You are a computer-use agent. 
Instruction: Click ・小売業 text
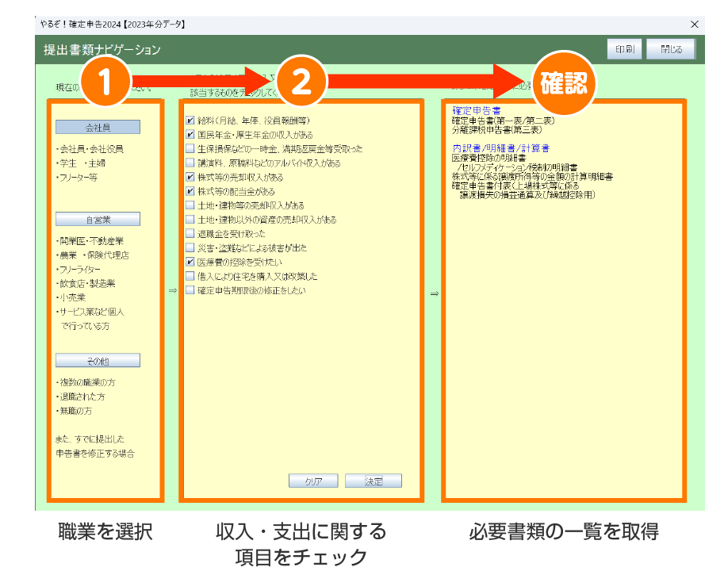click(x=71, y=297)
